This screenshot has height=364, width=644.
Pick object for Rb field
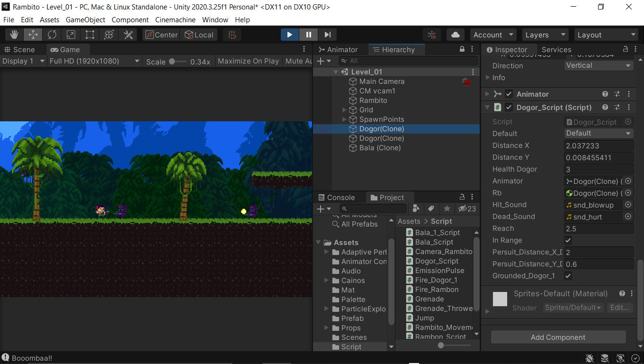tap(628, 193)
